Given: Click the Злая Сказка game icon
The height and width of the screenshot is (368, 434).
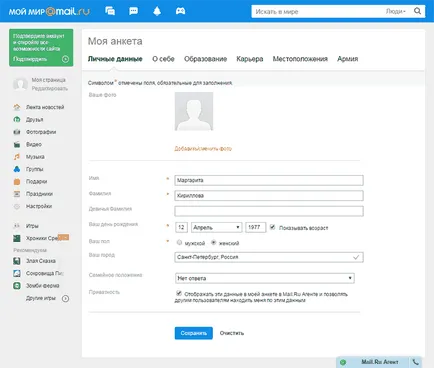Looking at the screenshot, I should (17, 261).
